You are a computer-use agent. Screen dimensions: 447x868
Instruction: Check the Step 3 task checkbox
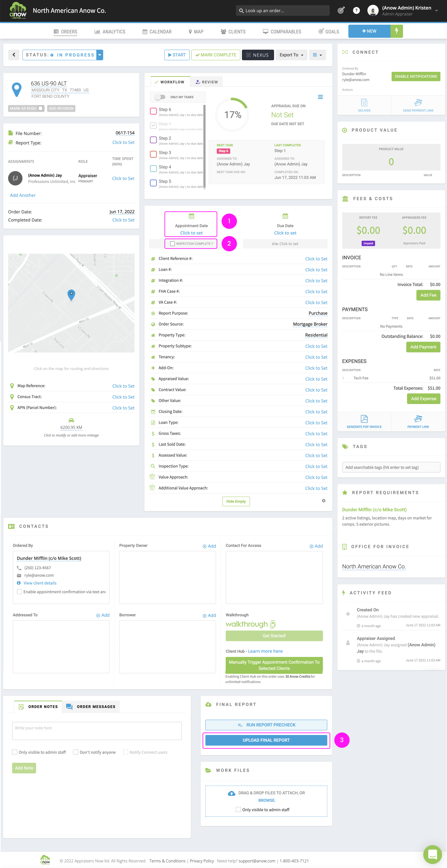153,154
